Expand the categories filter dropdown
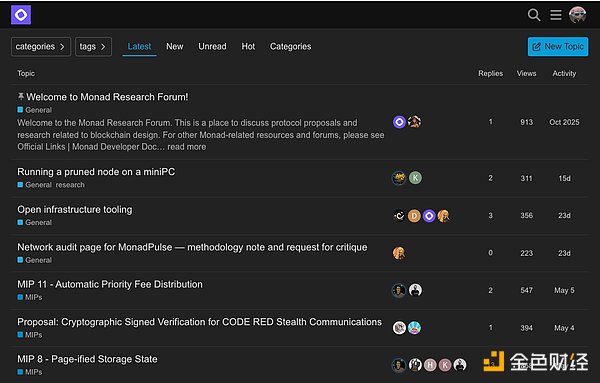The width and height of the screenshot is (600, 383). [41, 47]
